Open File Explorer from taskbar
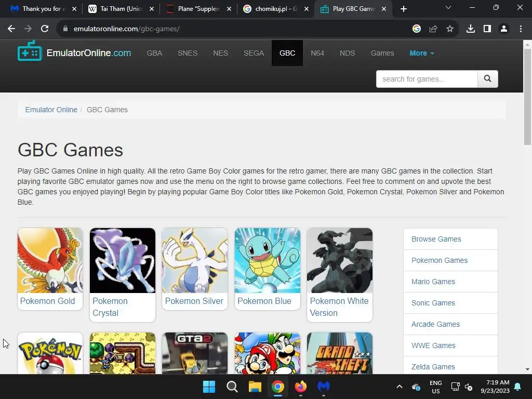532x399 pixels. (255, 387)
